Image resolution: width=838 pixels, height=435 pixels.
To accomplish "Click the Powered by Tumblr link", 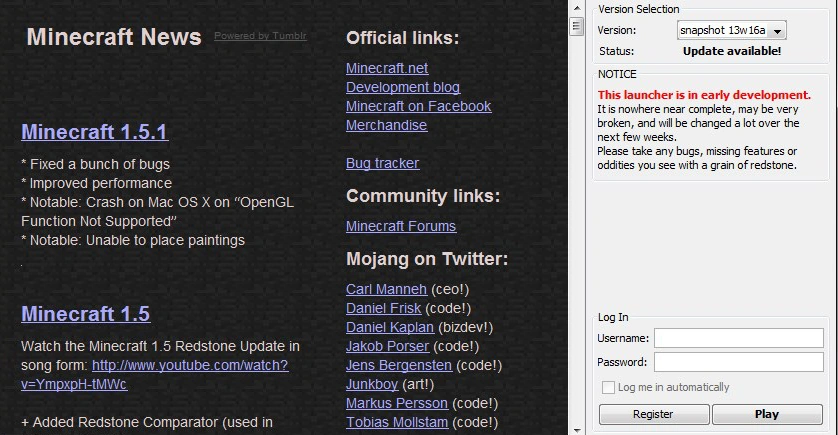I will pos(260,36).
